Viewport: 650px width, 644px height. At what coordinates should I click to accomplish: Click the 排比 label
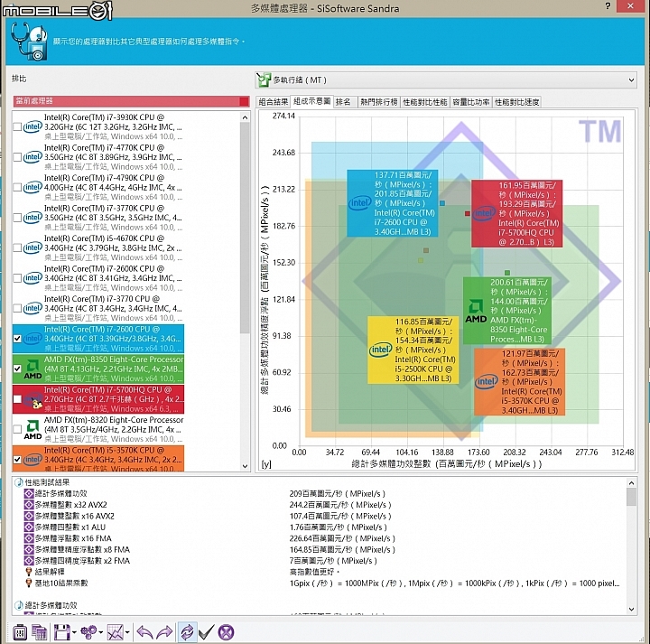[x=19, y=79]
